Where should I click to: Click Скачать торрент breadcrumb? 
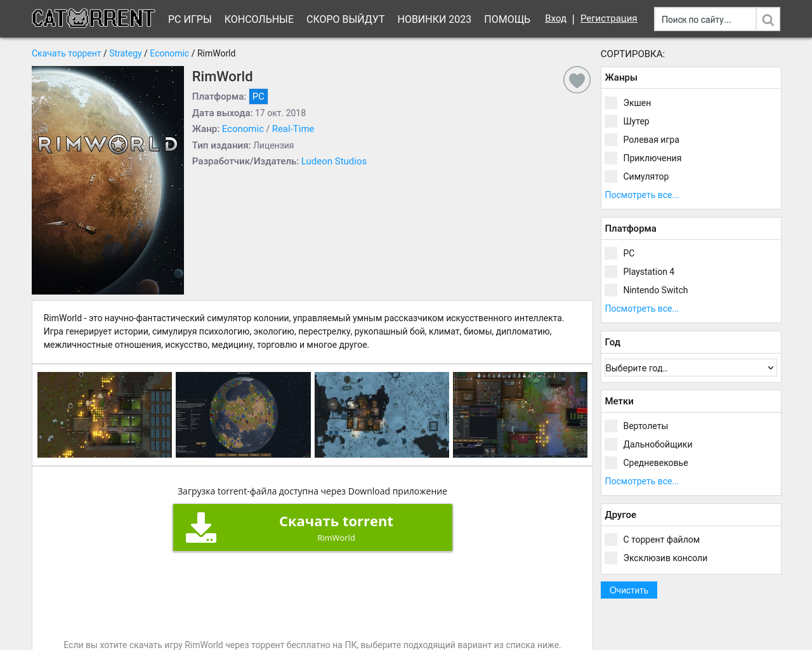pos(66,53)
